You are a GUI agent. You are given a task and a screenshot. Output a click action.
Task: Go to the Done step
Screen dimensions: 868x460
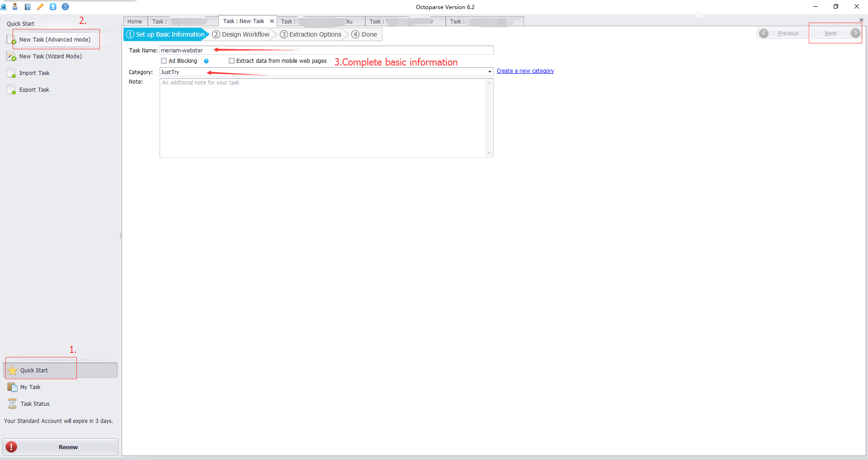click(364, 34)
